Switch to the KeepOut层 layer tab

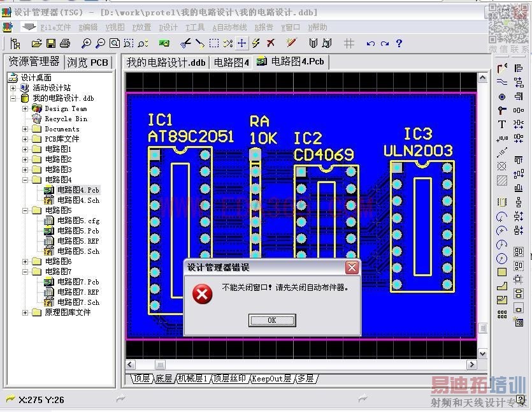click(x=271, y=378)
